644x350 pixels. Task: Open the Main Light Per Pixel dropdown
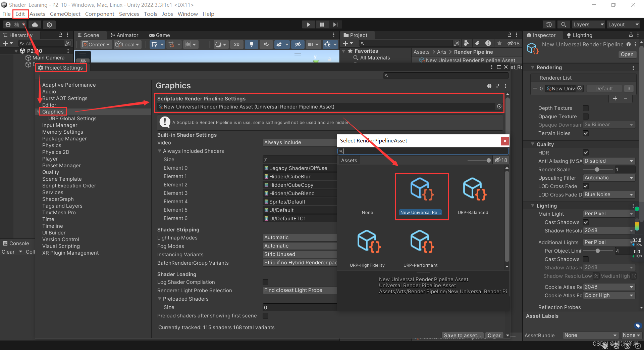609,214
